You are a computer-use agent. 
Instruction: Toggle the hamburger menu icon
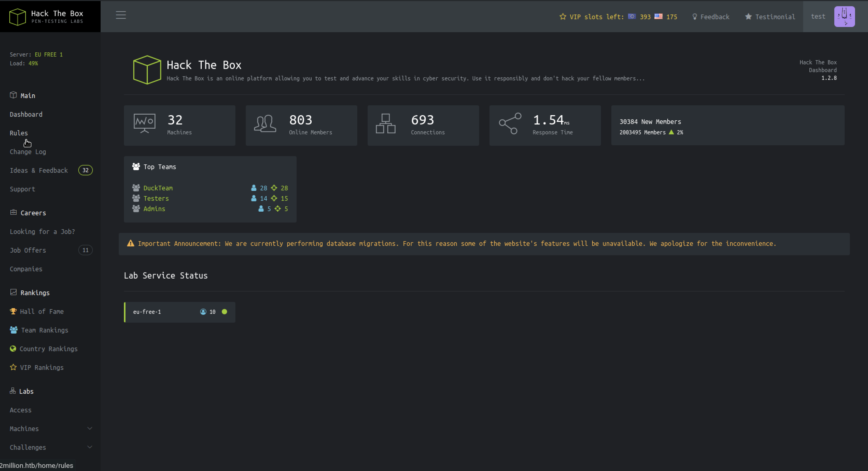point(121,15)
